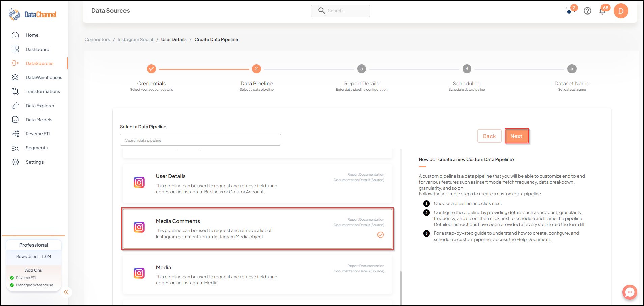Open DataSources from sidebar
The height and width of the screenshot is (306, 644).
(x=39, y=63)
